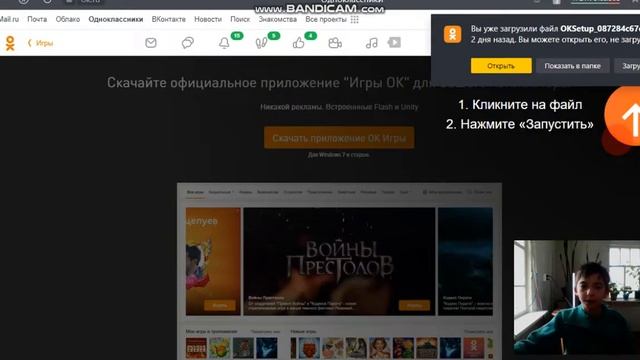Click the yellow Открыть button
Image resolution: width=640 pixels, height=360 pixels.
pyautogui.click(x=501, y=66)
